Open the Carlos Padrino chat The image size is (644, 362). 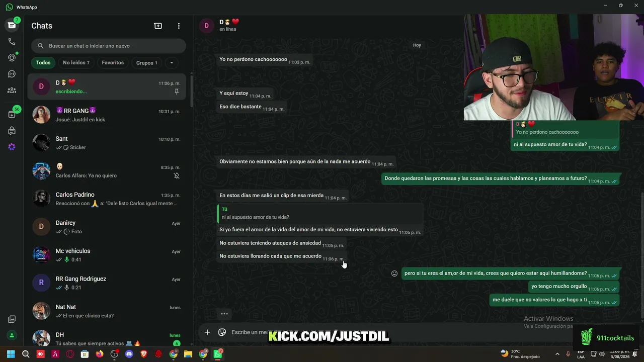point(107,199)
